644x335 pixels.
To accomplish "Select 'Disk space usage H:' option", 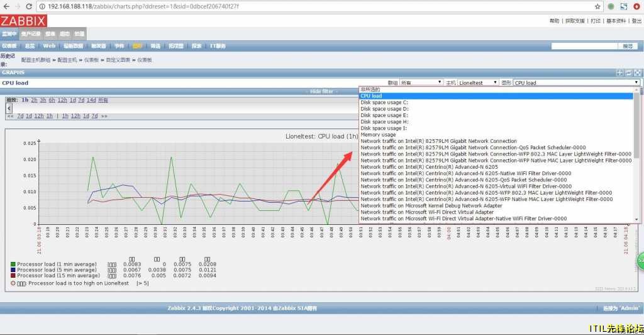I will click(x=496, y=122).
